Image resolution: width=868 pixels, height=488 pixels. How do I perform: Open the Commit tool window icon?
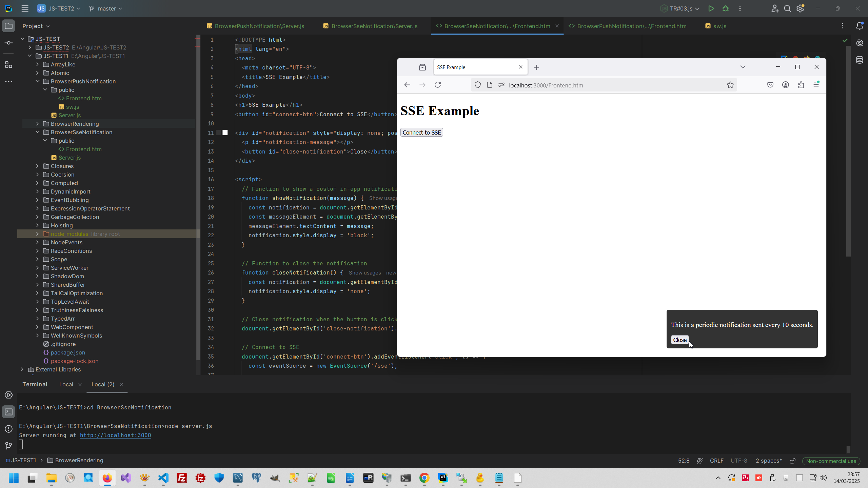click(8, 43)
